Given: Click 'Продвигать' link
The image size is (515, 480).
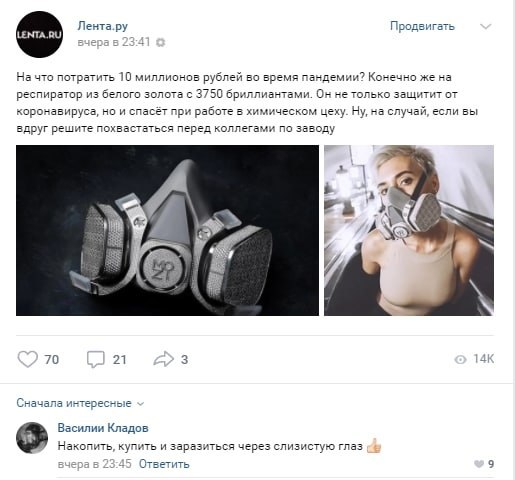Looking at the screenshot, I should (422, 26).
